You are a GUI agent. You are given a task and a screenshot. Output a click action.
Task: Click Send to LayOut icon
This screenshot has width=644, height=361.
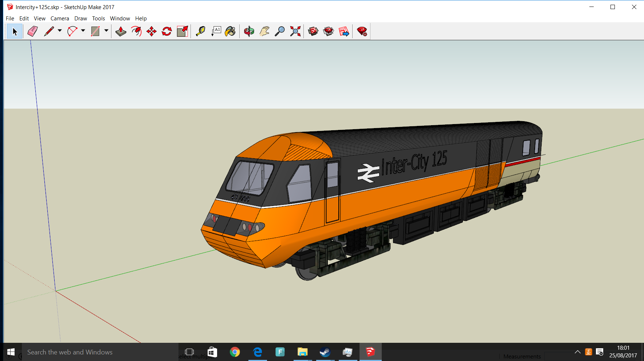coord(344,31)
